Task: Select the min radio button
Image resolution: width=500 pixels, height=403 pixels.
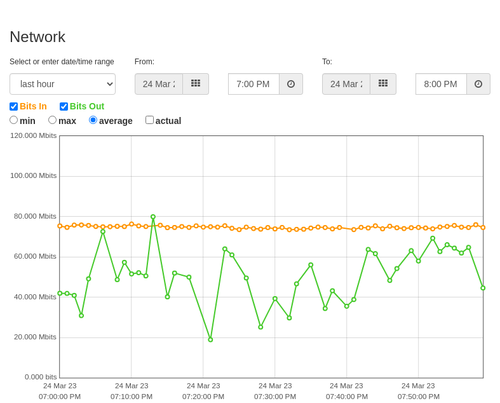Action: [14, 120]
